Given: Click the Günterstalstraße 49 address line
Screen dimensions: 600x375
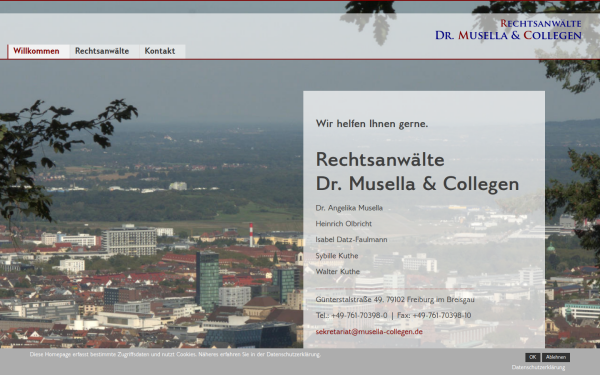Looking at the screenshot, I should [395, 300].
